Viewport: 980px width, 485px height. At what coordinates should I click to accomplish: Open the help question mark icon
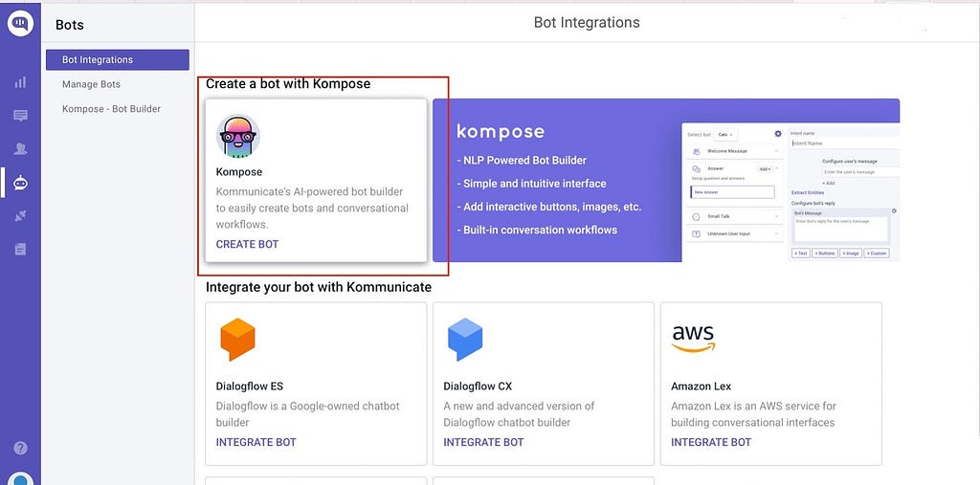pyautogui.click(x=21, y=448)
